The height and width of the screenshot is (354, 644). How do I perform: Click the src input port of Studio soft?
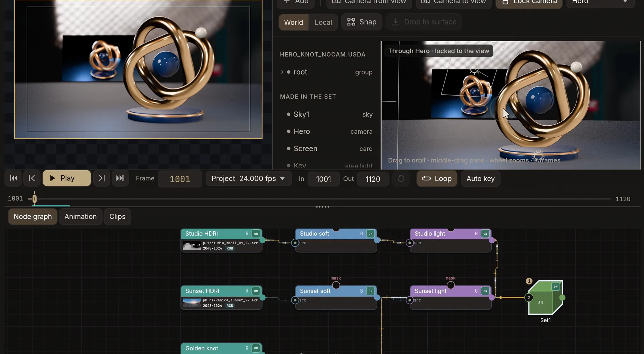point(295,243)
